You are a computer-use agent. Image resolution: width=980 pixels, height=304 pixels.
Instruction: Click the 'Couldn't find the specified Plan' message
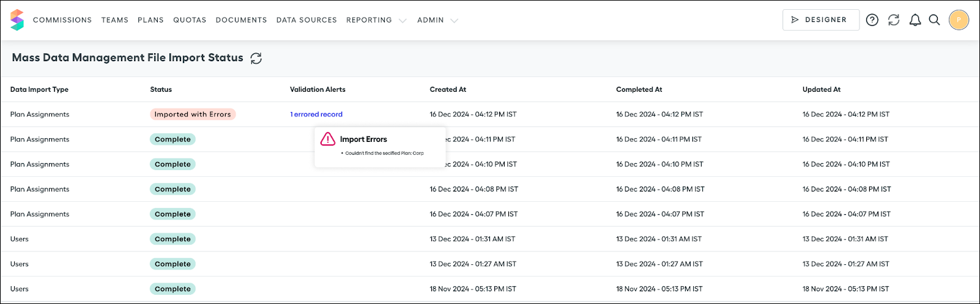tap(384, 154)
